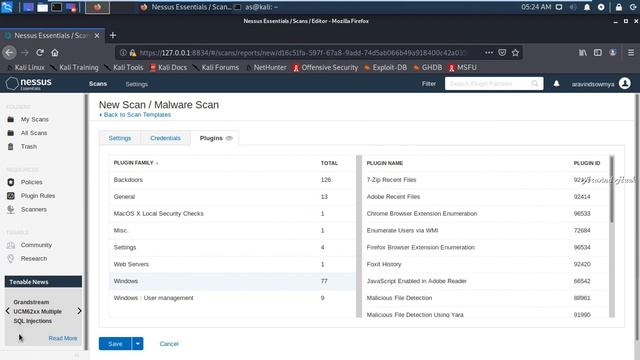Go back with browser back arrow

9,52
